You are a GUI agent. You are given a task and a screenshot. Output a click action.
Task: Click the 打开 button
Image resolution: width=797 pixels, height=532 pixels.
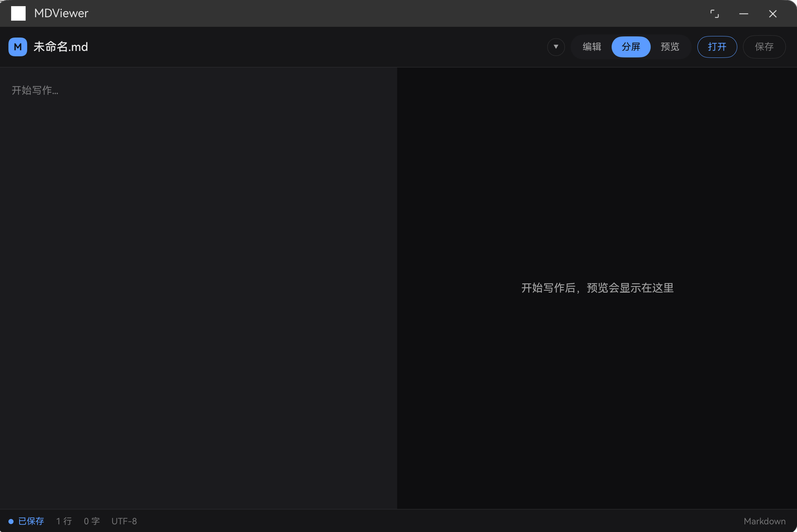pyautogui.click(x=717, y=47)
